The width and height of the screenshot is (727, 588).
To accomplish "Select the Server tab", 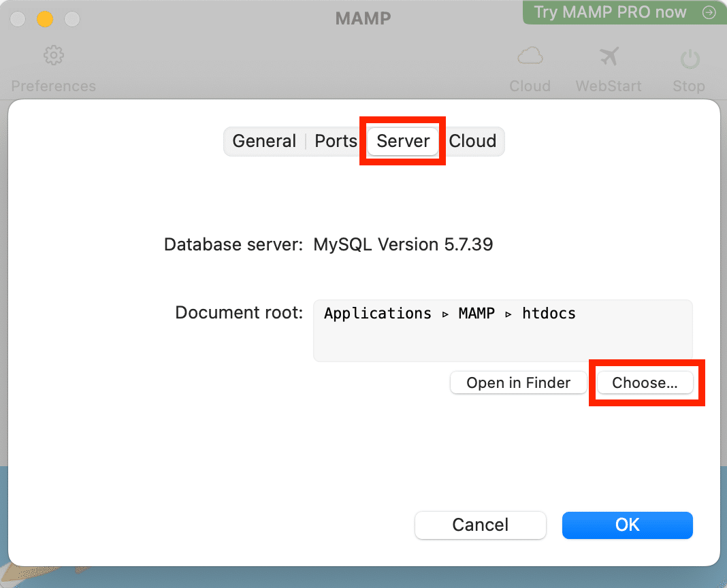I will click(403, 141).
